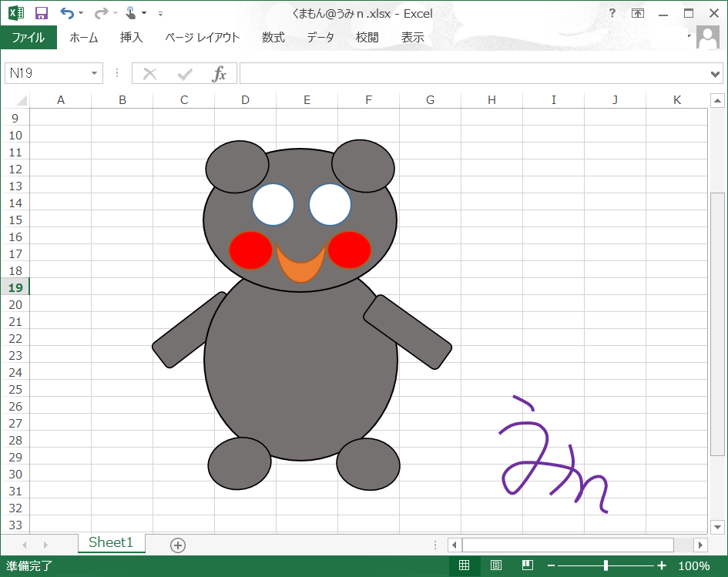Image resolution: width=728 pixels, height=577 pixels.
Task: Click the Help question mark icon
Action: [612, 13]
